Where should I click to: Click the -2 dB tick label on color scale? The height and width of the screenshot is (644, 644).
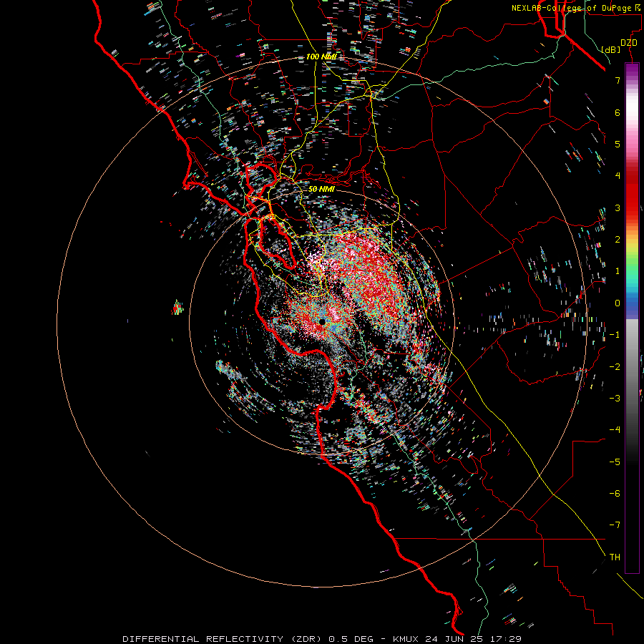615,366
